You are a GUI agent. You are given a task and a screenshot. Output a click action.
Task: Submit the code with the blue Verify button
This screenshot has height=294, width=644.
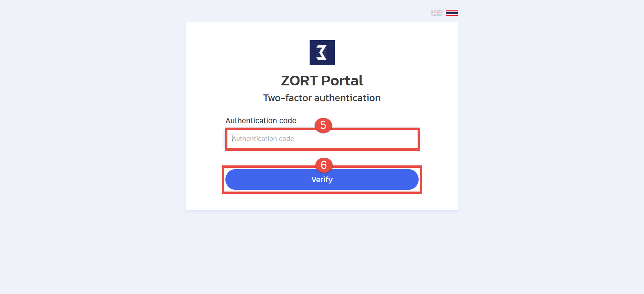point(322,179)
